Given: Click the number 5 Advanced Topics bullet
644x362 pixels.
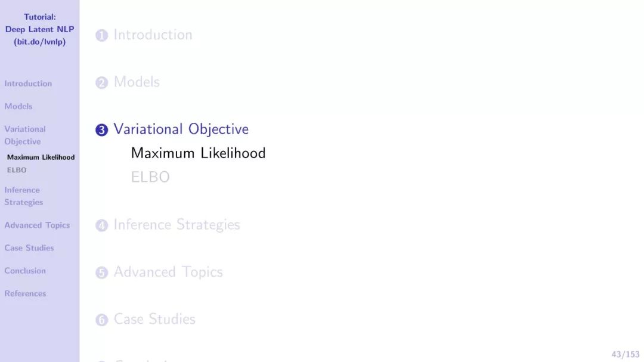Looking at the screenshot, I should click(x=101, y=273).
